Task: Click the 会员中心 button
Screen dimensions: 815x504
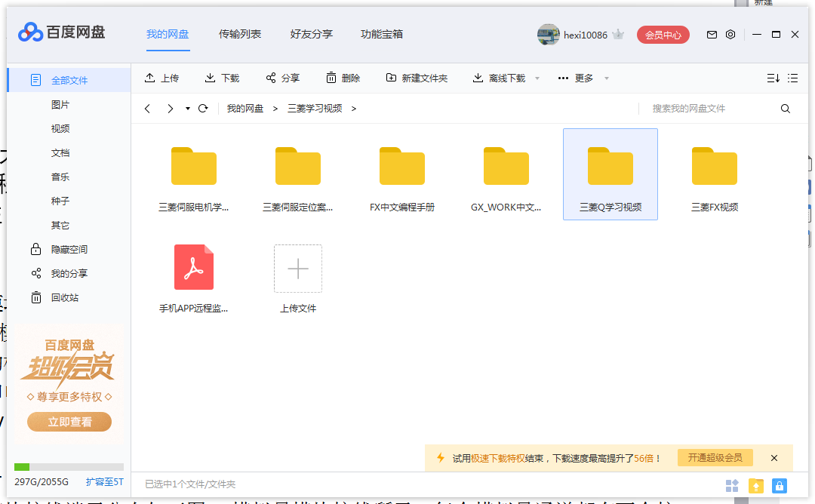Action: 663,34
